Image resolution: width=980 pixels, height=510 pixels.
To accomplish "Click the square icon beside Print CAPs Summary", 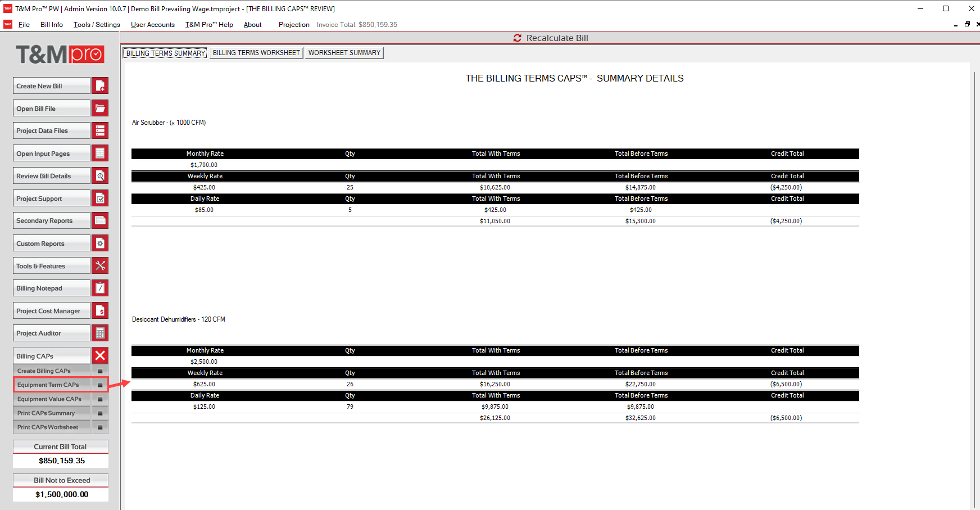I will [x=100, y=413].
